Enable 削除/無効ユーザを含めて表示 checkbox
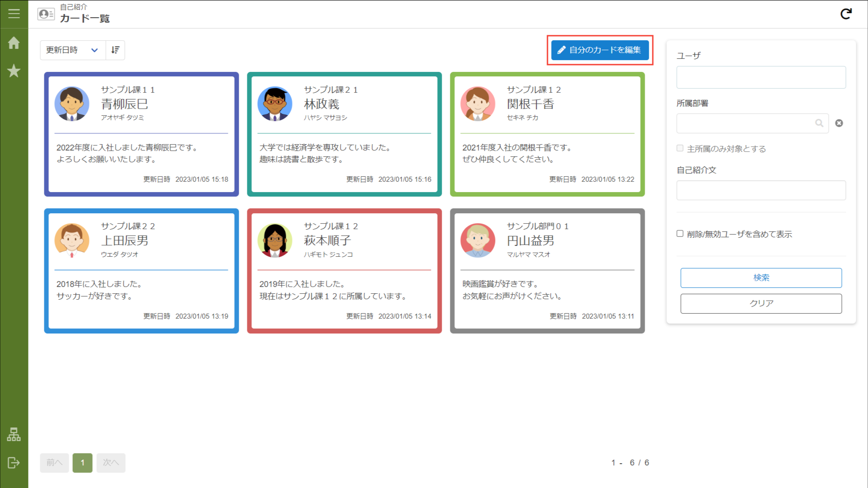 pyautogui.click(x=680, y=234)
